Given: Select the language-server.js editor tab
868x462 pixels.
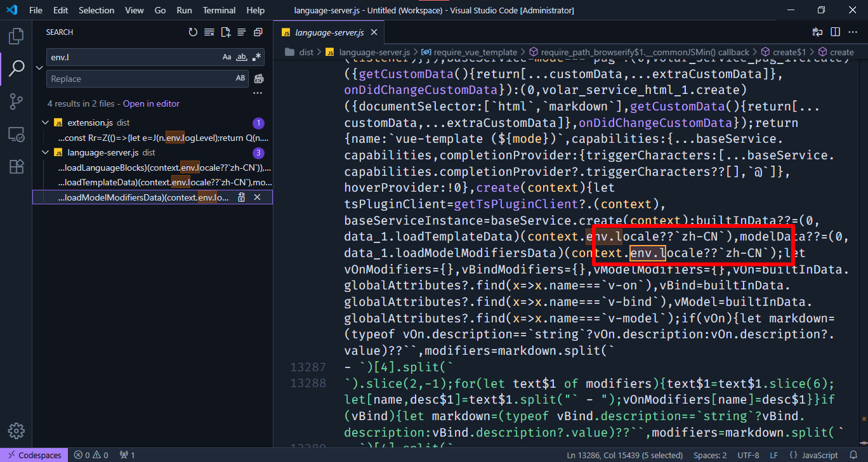Looking at the screenshot, I should coord(329,32).
